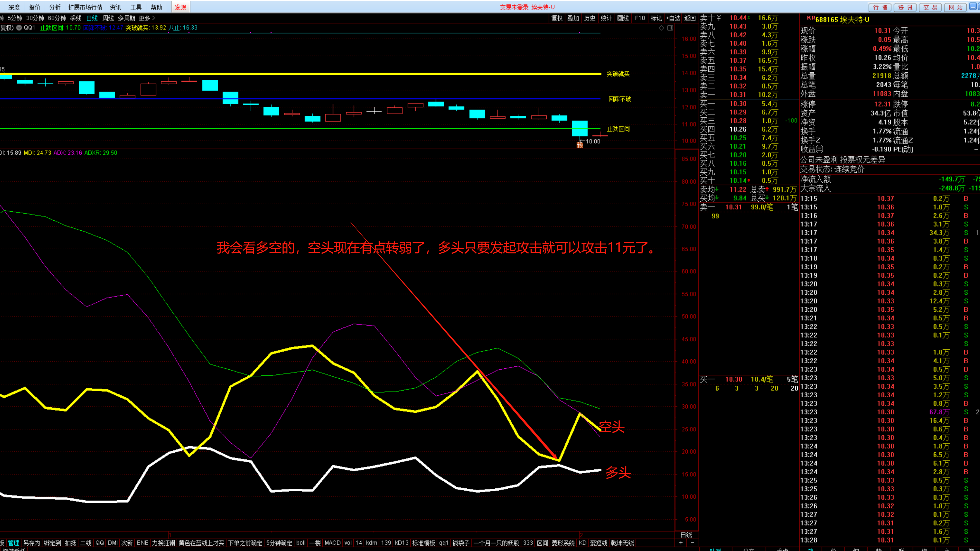Click the QQ1 indicator settings circle icon

tap(19, 28)
